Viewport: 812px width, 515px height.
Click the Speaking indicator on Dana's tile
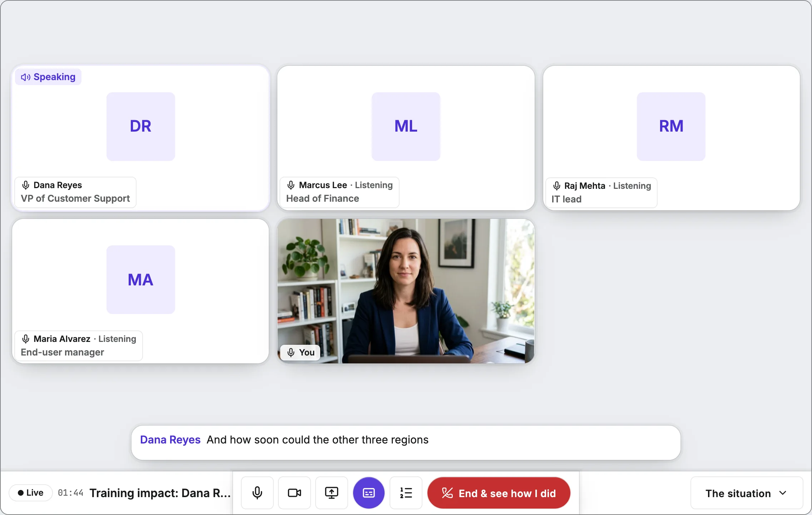coord(48,77)
